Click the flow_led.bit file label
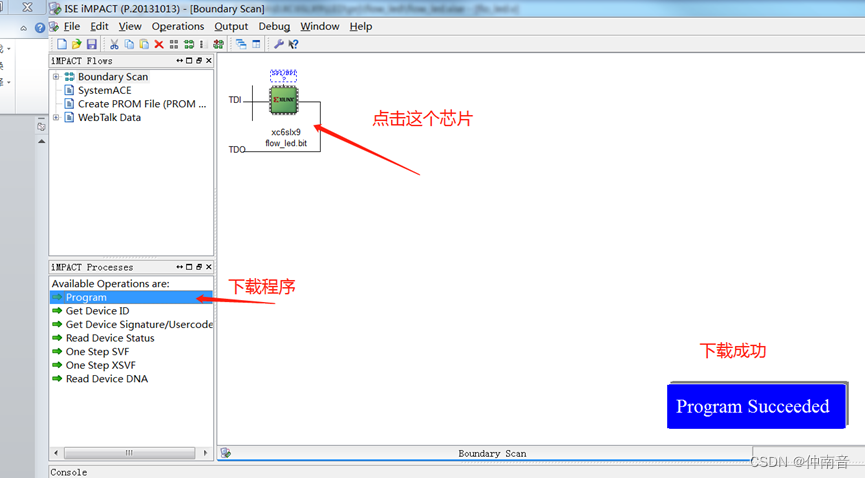This screenshot has width=865, height=478. (286, 143)
